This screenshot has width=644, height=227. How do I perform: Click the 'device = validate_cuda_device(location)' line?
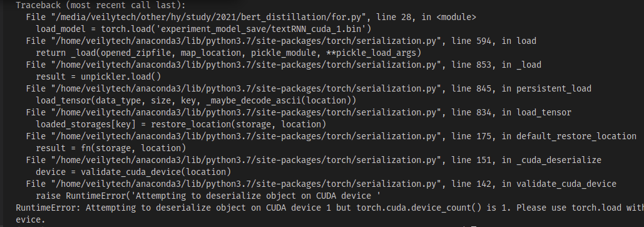[x=133, y=172]
